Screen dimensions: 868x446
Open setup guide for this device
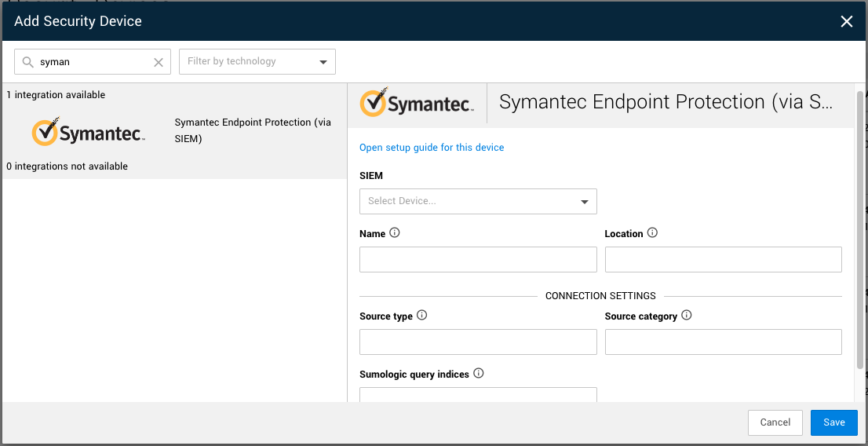pos(432,148)
